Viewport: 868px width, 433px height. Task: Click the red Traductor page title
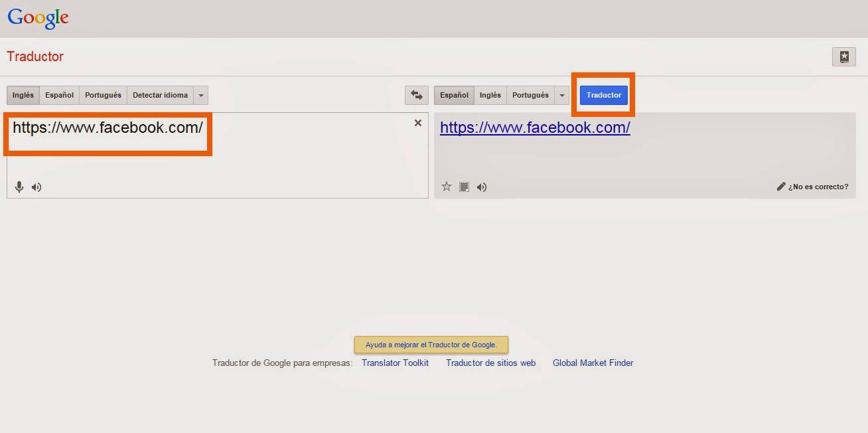pos(35,56)
